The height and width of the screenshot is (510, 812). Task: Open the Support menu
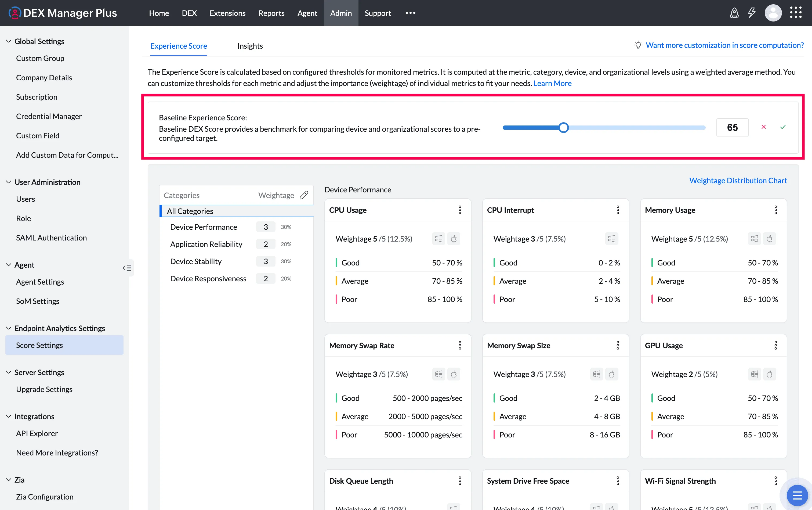pos(378,13)
